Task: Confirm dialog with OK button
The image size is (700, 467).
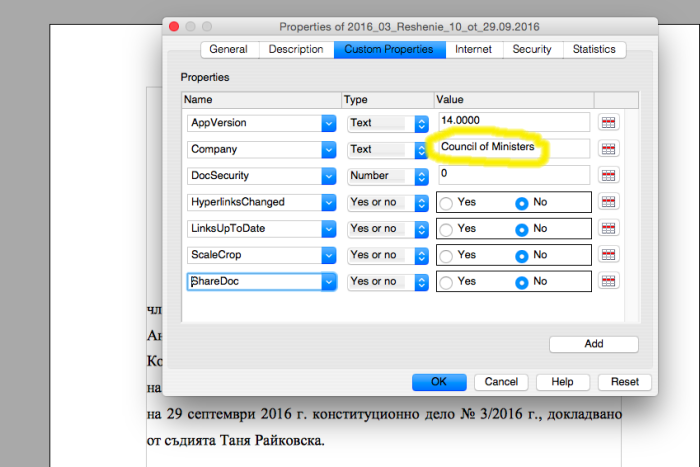Action: 439,382
